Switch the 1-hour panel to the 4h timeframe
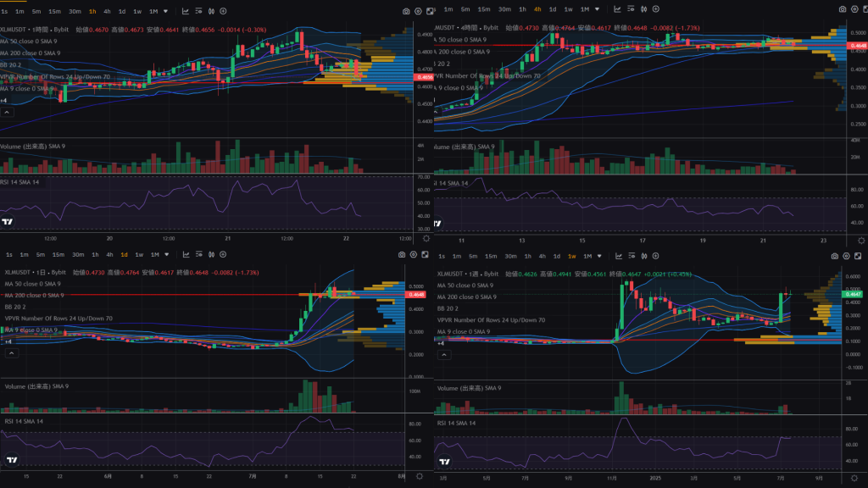The height and width of the screenshot is (488, 868). [x=108, y=11]
